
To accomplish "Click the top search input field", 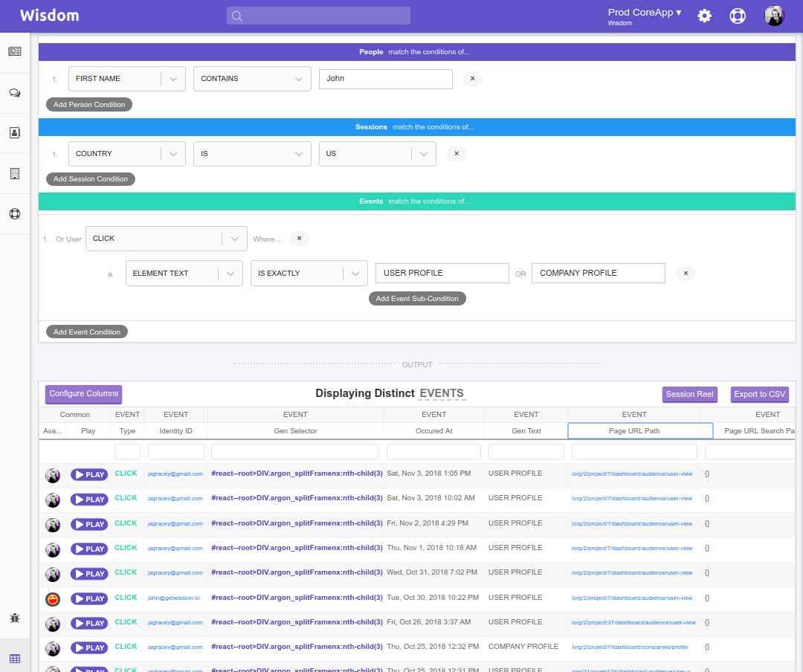I will pos(318,16).
